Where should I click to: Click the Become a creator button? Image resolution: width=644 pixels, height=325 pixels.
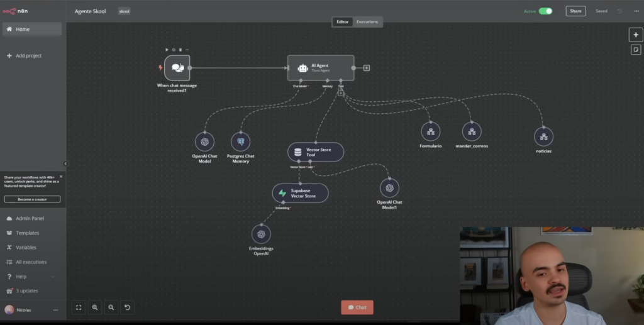click(32, 199)
